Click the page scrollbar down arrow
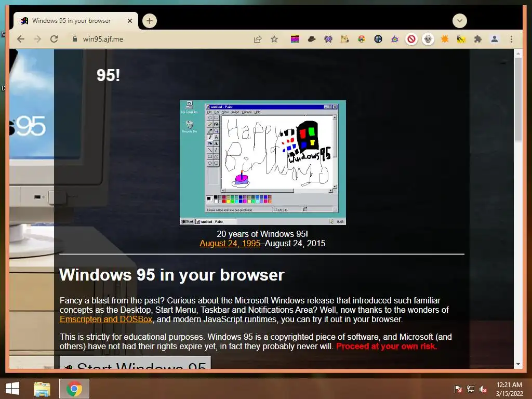Screen dimensions: 532x399 [x=518, y=364]
